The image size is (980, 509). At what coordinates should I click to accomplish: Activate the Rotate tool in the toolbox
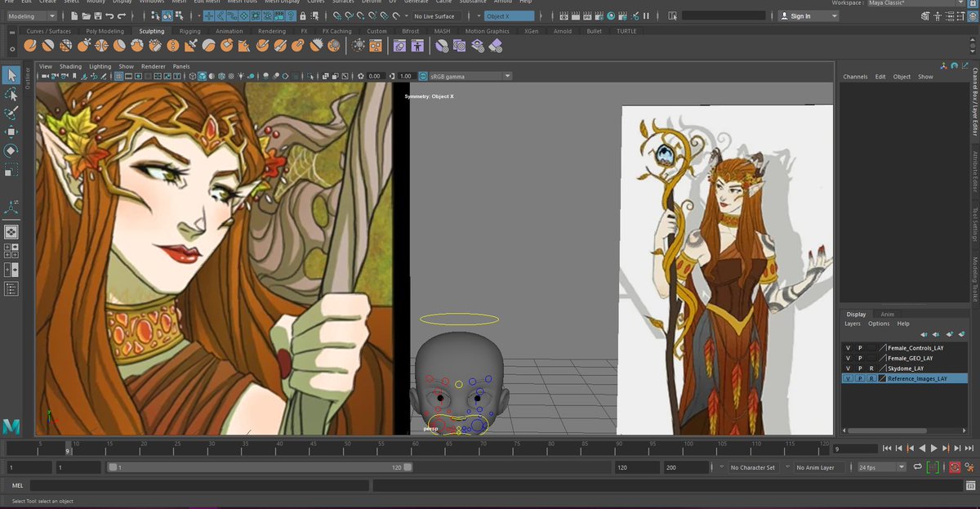[x=11, y=150]
